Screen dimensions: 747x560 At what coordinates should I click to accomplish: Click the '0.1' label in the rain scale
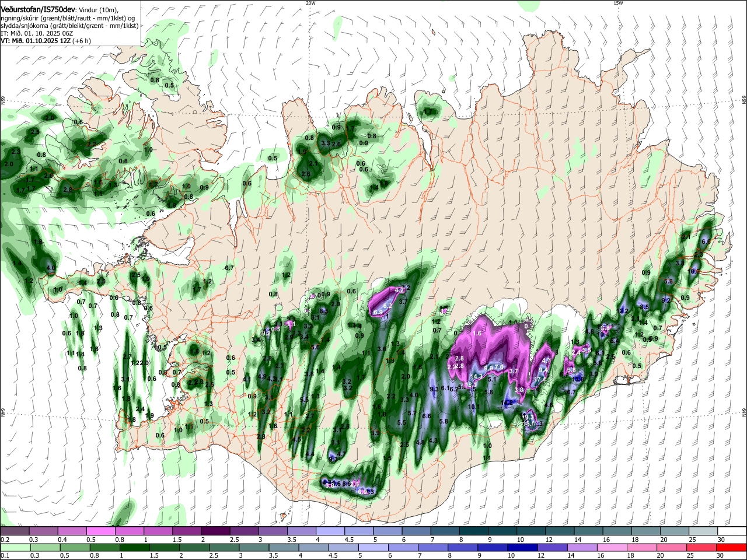tap(5, 555)
